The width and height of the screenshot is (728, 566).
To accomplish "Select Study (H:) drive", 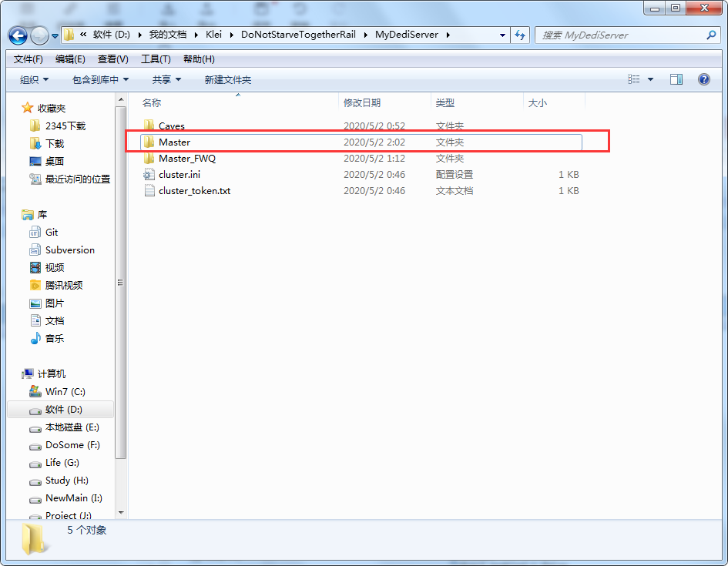I will (66, 481).
